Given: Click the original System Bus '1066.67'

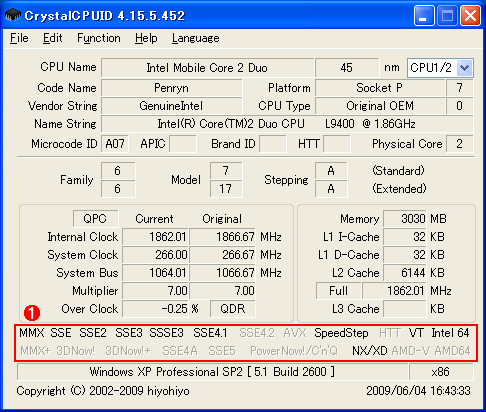Looking at the screenshot, I should (x=222, y=273).
